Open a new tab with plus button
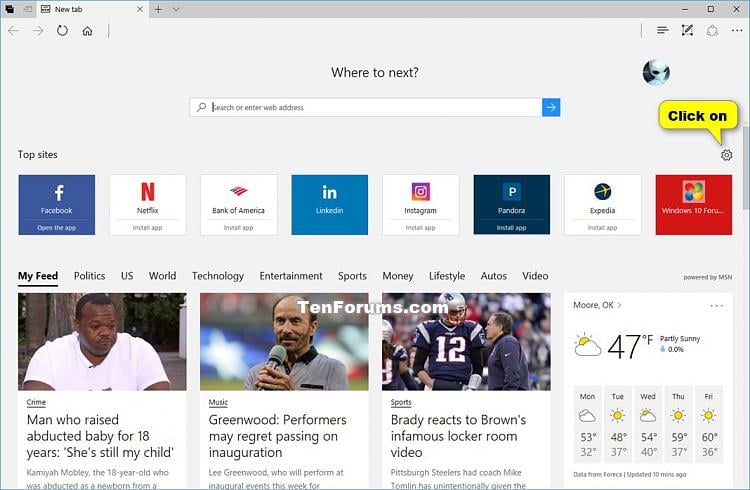 (158, 9)
